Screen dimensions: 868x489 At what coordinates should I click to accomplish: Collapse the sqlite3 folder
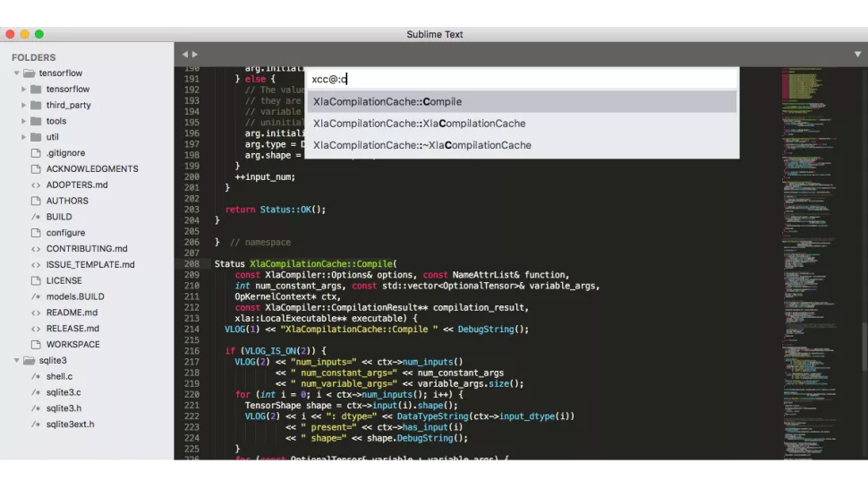[x=16, y=361]
